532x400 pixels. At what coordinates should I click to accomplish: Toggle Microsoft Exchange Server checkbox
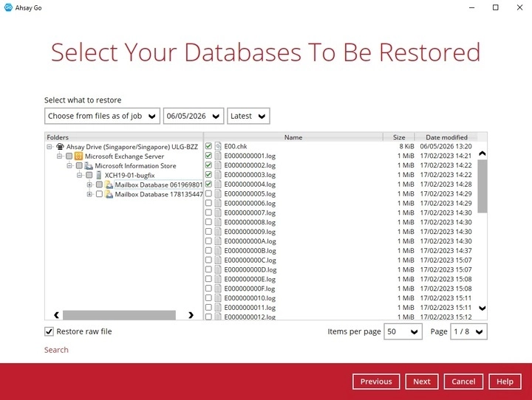point(69,156)
